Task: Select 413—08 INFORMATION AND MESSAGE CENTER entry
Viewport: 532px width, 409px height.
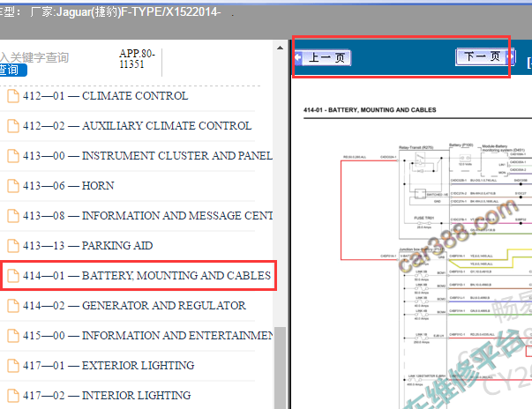Action: pos(147,216)
